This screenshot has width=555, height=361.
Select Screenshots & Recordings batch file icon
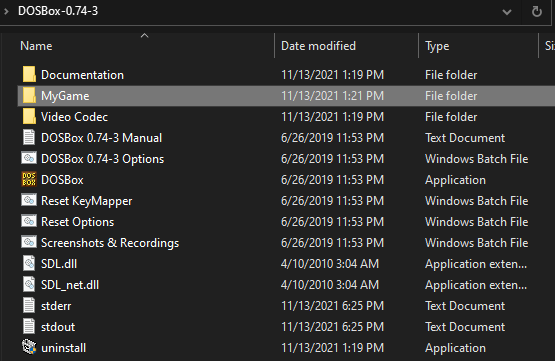coord(29,242)
